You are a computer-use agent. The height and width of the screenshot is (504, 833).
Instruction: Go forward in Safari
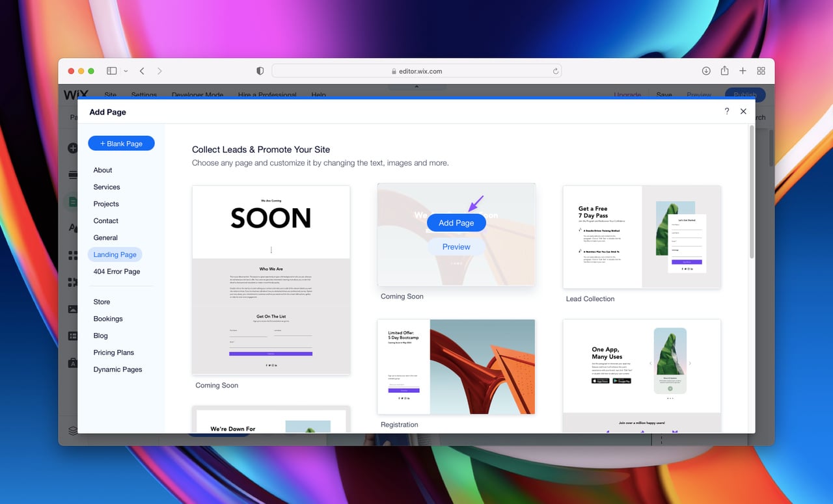[159, 71]
